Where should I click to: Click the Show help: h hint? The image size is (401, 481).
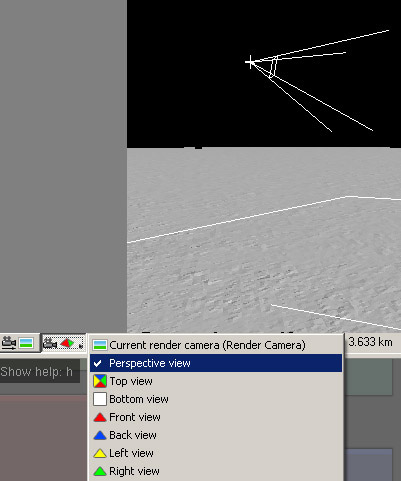(37, 371)
